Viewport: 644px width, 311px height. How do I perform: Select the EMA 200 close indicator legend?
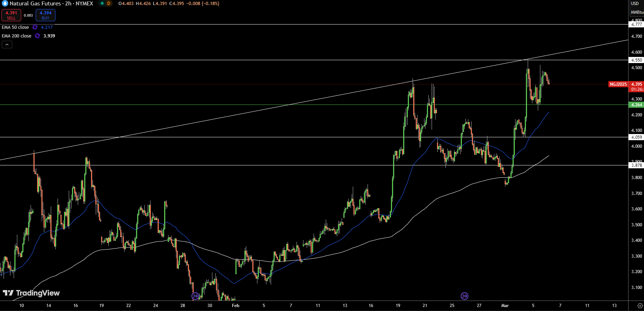tap(17, 36)
